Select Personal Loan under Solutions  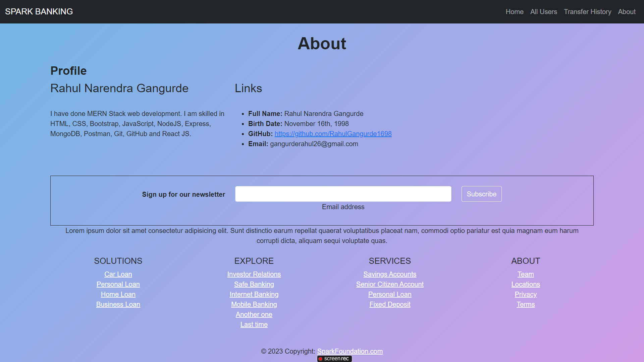click(118, 284)
